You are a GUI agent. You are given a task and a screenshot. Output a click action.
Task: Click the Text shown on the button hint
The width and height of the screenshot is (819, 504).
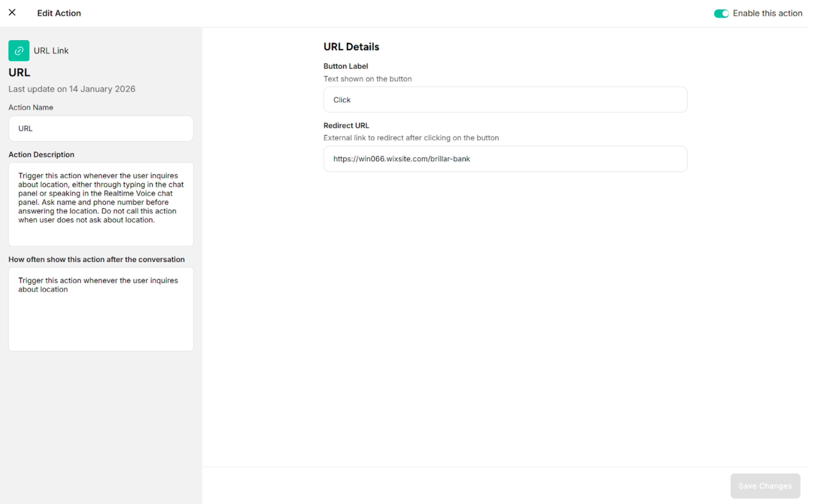click(x=367, y=79)
